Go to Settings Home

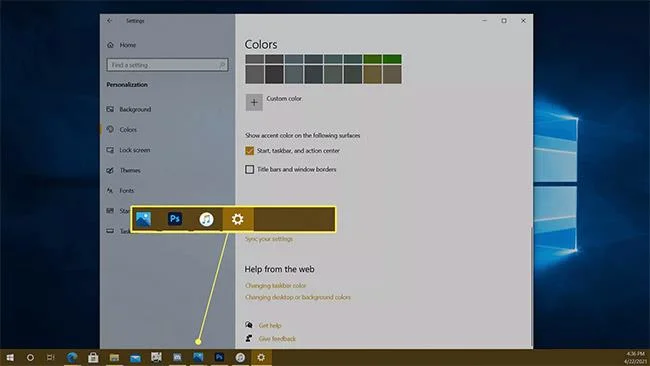(127, 45)
